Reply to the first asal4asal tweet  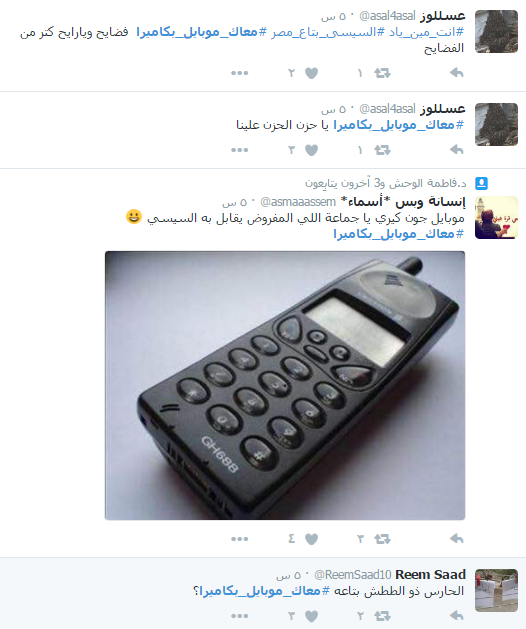457,73
